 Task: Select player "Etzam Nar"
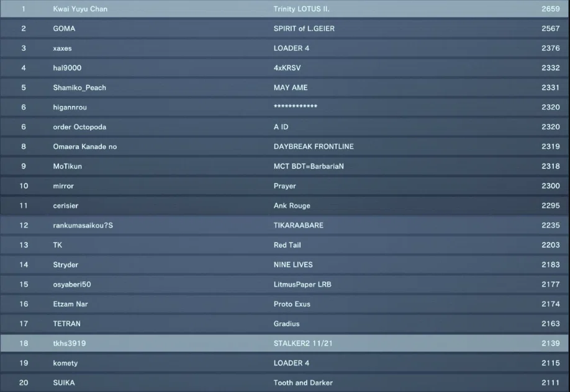click(70, 304)
